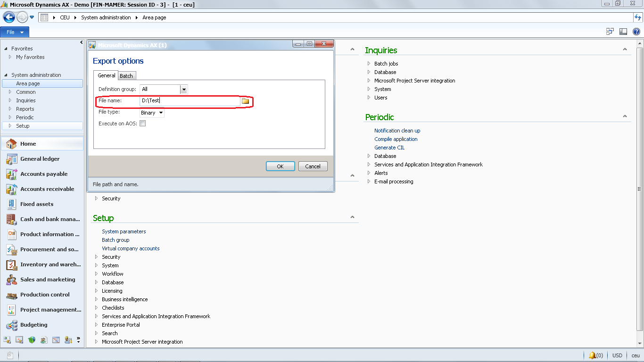
Task: Open the Accounts receivable module
Action: click(x=42, y=189)
